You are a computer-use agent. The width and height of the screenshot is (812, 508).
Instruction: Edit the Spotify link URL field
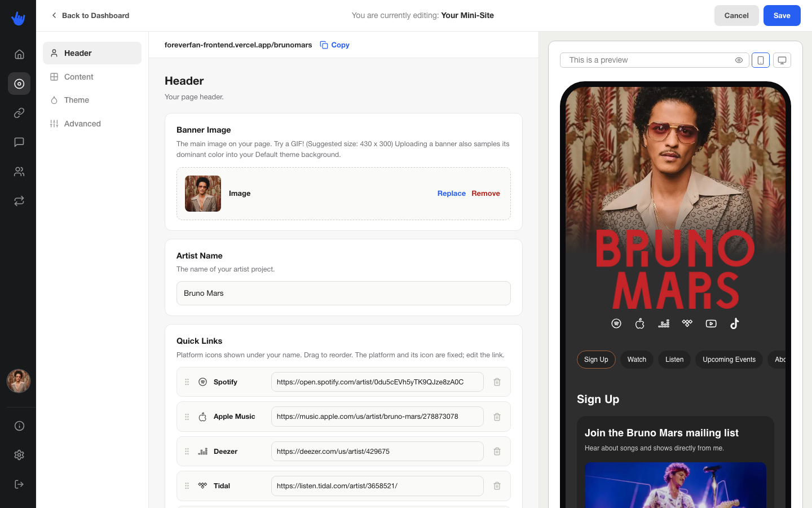coord(377,382)
